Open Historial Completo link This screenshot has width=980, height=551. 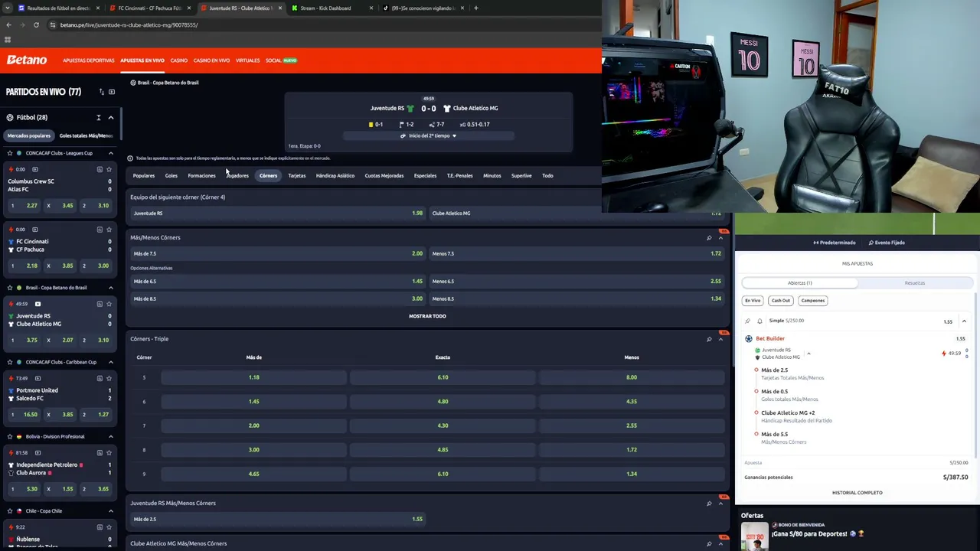(857, 493)
